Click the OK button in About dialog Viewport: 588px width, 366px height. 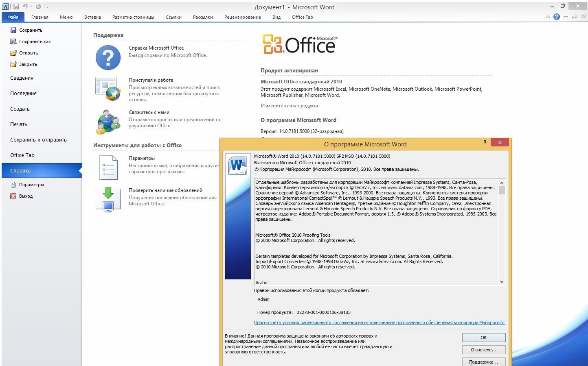coord(484,338)
